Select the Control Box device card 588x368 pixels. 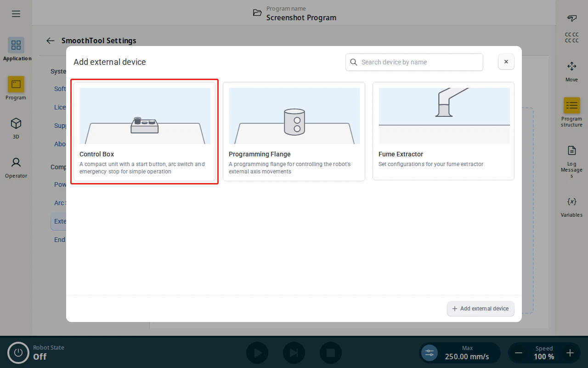[144, 132]
